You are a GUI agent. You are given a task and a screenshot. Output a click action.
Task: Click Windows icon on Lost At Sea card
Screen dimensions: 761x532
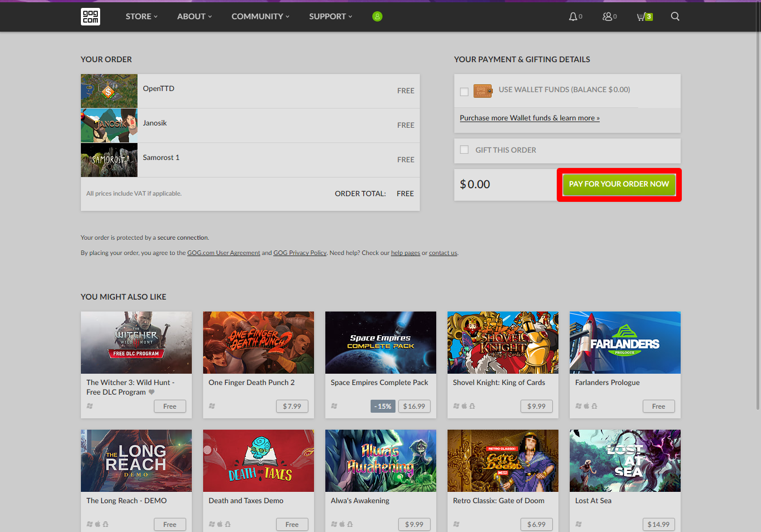click(579, 524)
